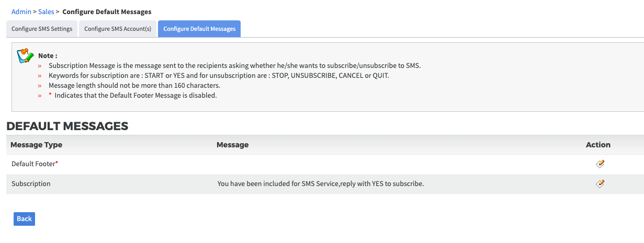
Task: Click the Note clipboard icon
Action: click(x=25, y=56)
